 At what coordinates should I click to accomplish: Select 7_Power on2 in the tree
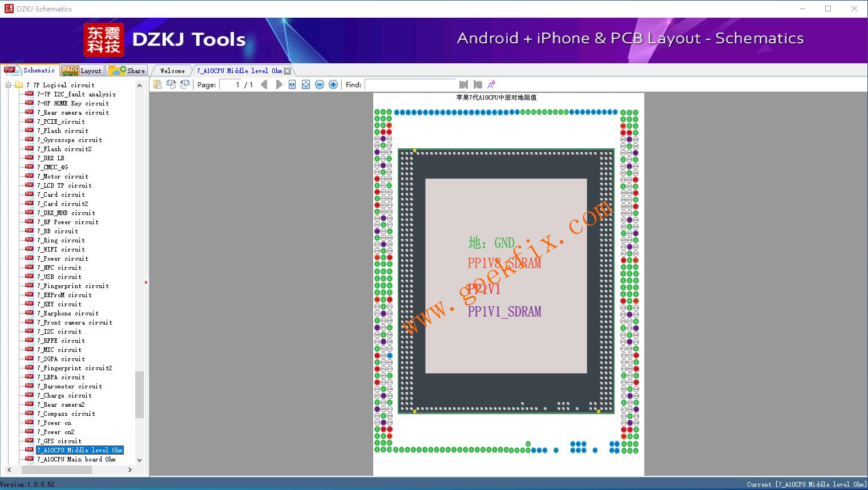coord(56,432)
